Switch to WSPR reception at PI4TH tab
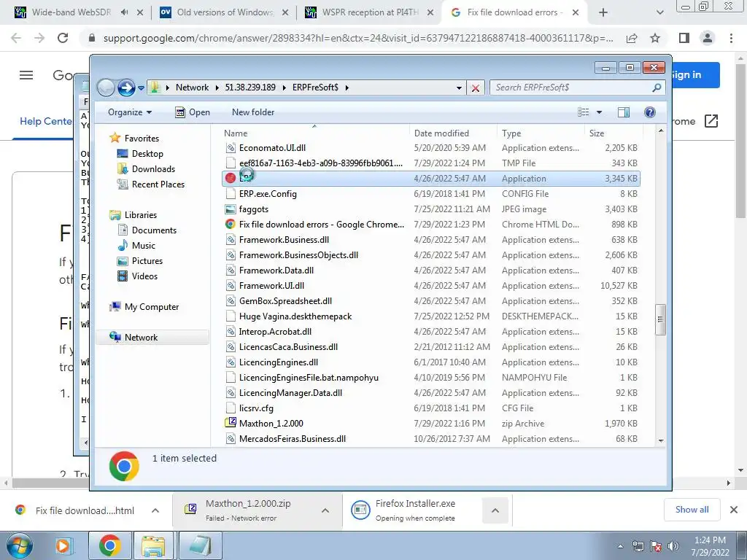This screenshot has height=560, width=747. (x=371, y=12)
